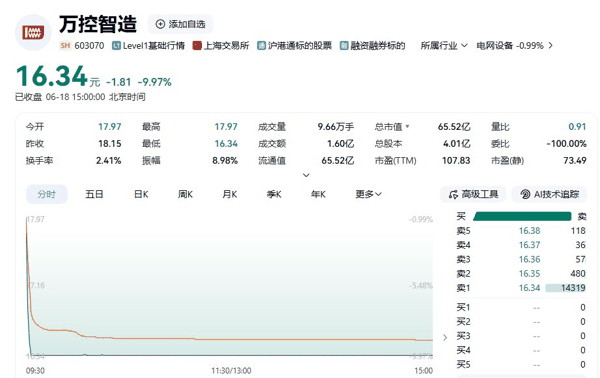Click 卖1 volume 14319
The image size is (600, 378).
(x=573, y=288)
